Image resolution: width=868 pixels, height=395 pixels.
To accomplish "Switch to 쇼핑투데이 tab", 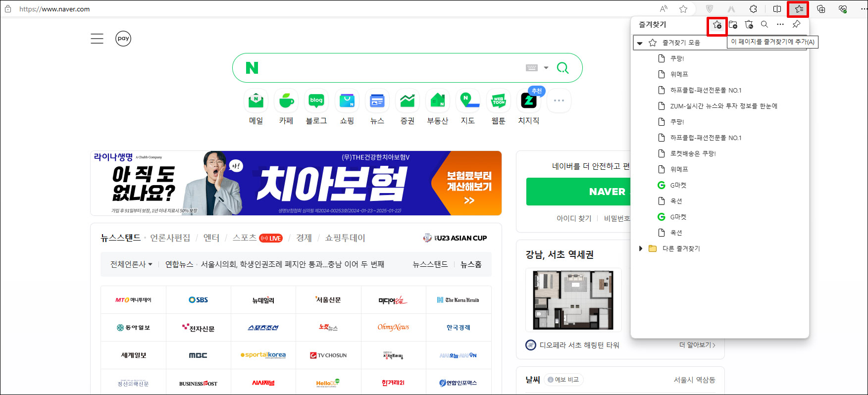I will tap(345, 238).
